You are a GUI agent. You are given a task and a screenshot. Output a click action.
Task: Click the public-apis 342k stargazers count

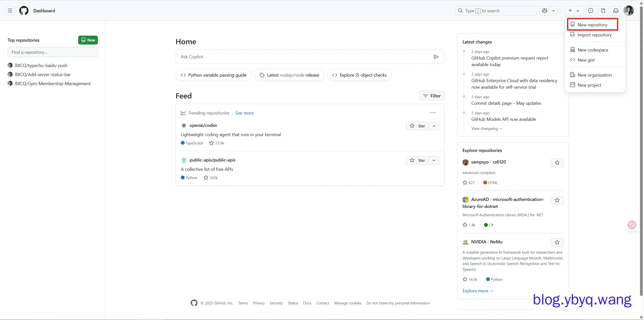[211, 178]
